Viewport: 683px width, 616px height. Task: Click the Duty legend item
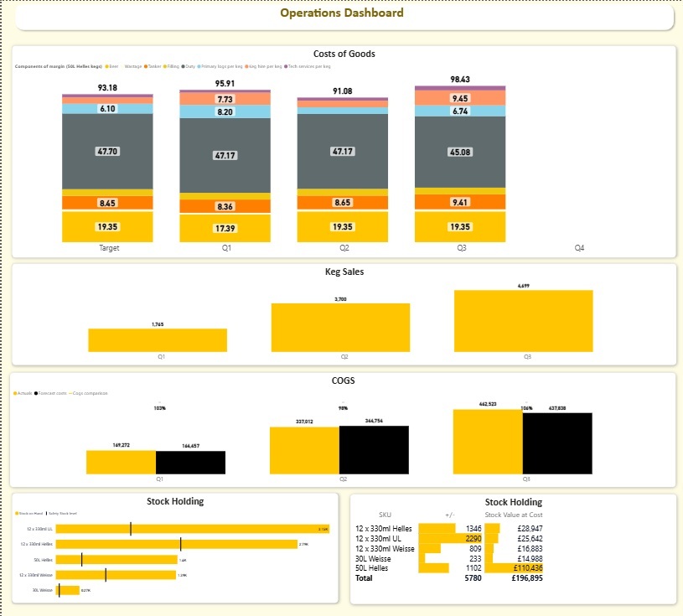(x=189, y=67)
